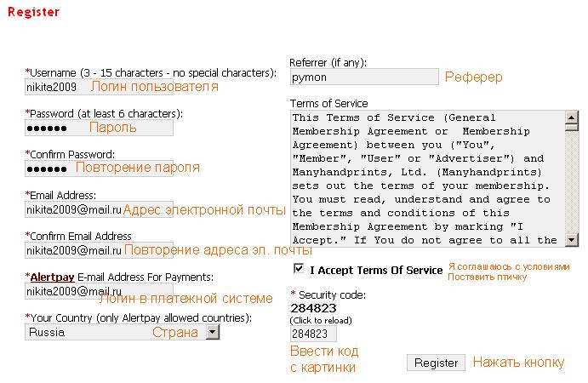
Task: Click the Register button
Action: tap(437, 363)
